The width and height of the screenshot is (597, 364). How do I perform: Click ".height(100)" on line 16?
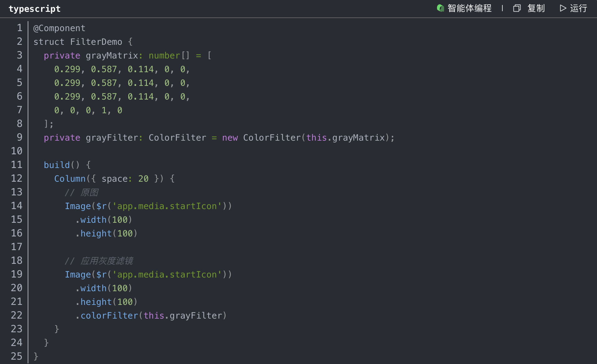106,233
